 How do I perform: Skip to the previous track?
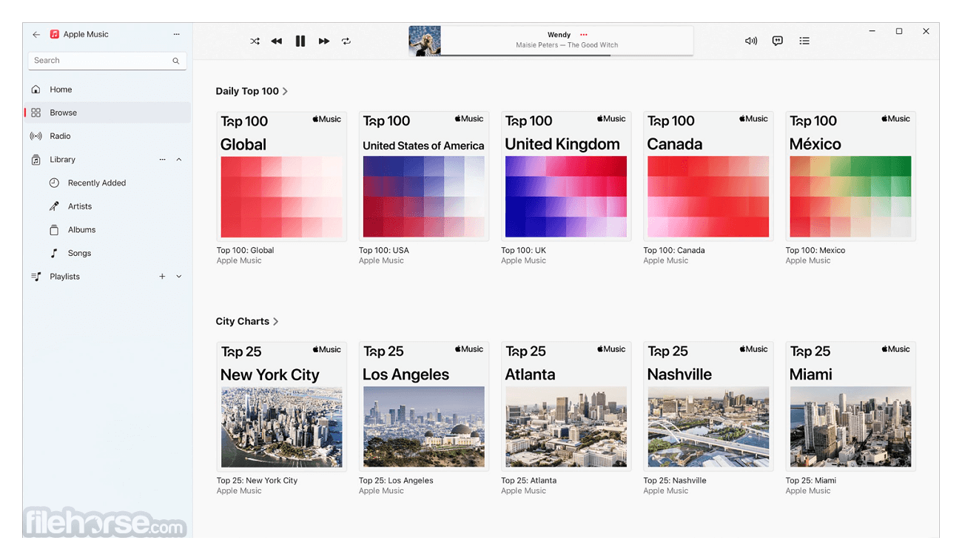277,41
